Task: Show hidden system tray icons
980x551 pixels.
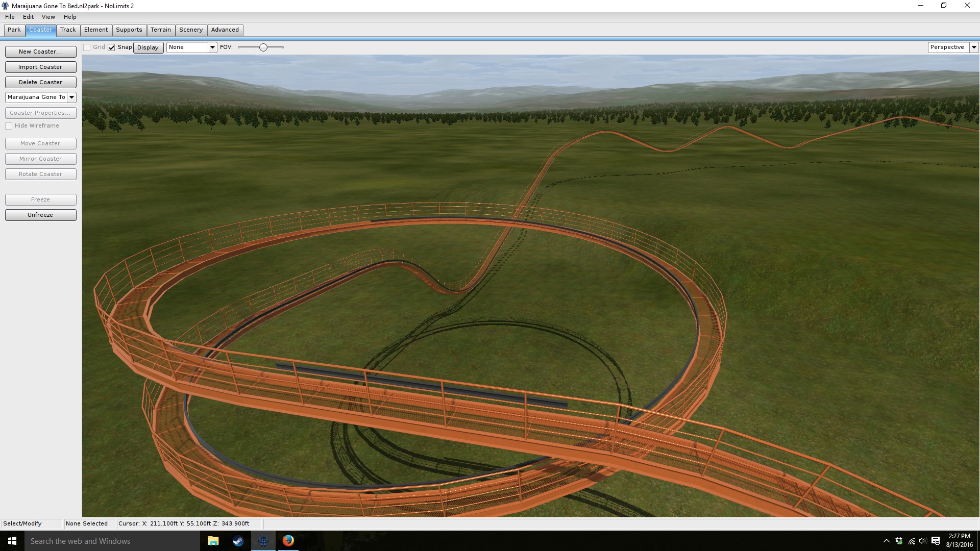Action: pos(886,541)
